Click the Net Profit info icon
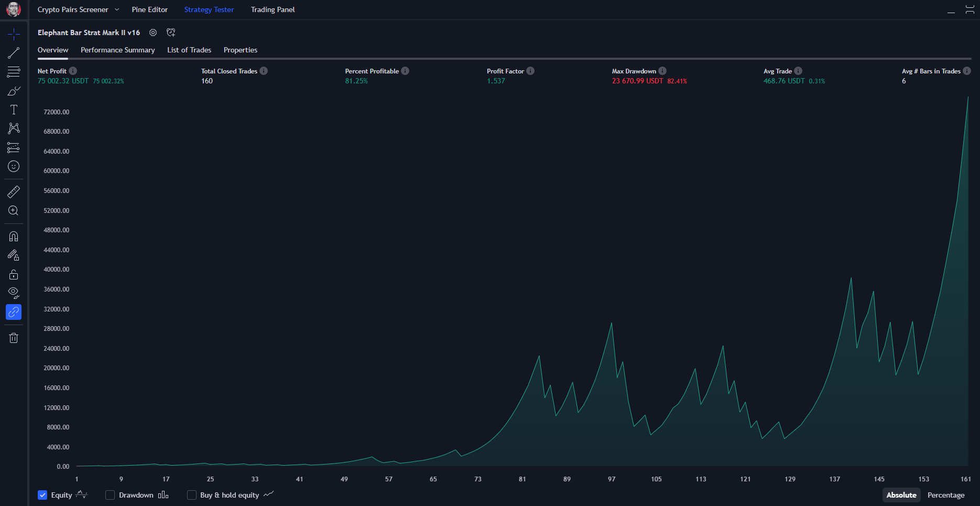The height and width of the screenshot is (506, 980). [x=73, y=71]
